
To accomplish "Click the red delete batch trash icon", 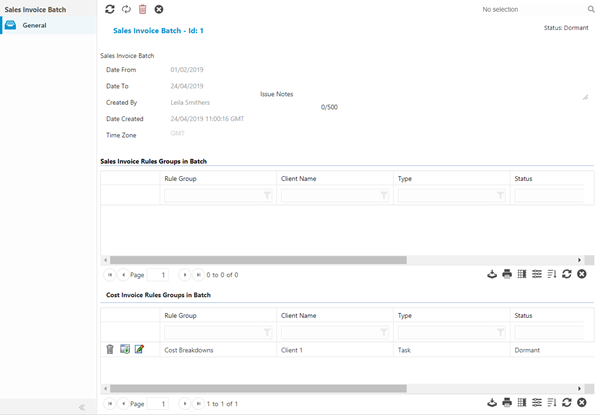I will [142, 9].
